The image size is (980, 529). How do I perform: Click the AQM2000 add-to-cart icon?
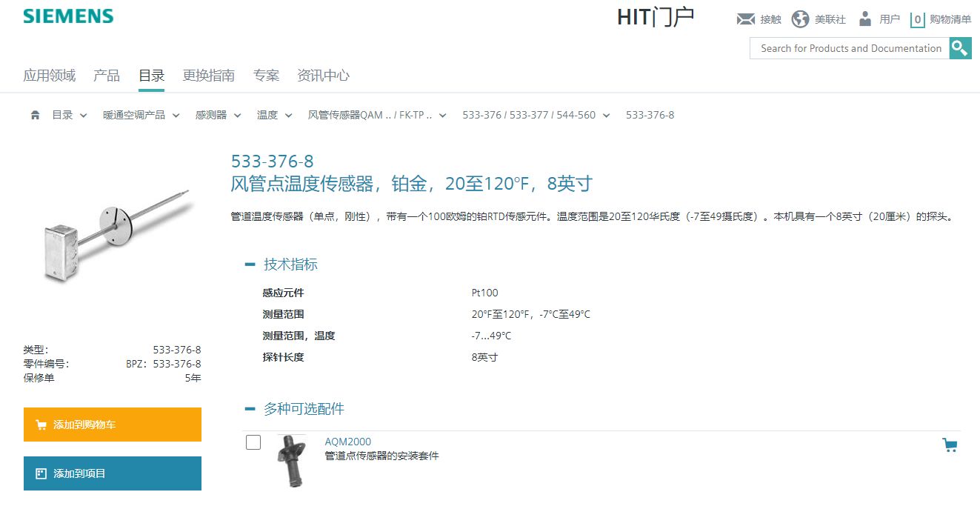tap(949, 445)
